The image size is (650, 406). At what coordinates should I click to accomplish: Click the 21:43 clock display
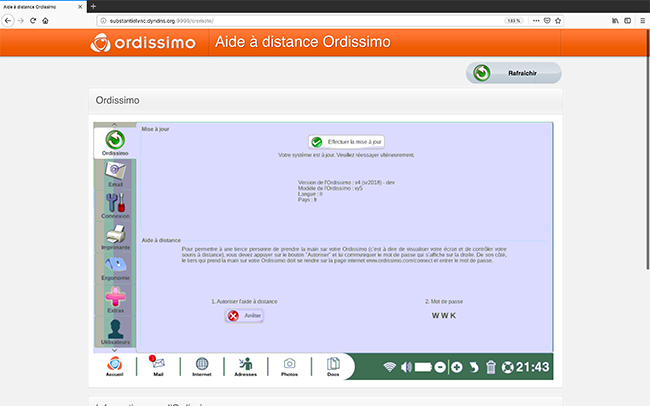(x=533, y=367)
